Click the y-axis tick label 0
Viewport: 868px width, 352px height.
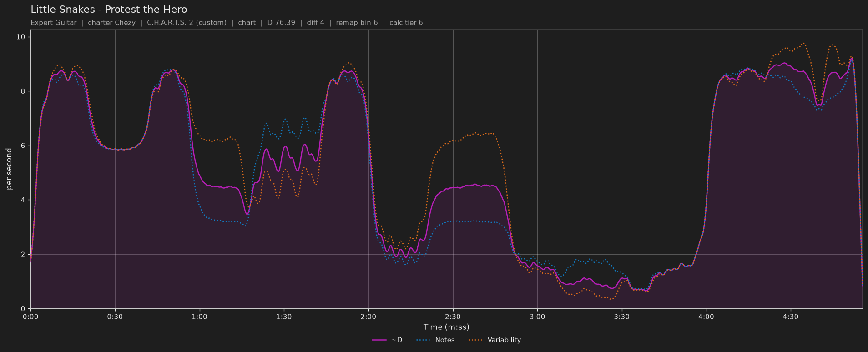click(x=23, y=309)
